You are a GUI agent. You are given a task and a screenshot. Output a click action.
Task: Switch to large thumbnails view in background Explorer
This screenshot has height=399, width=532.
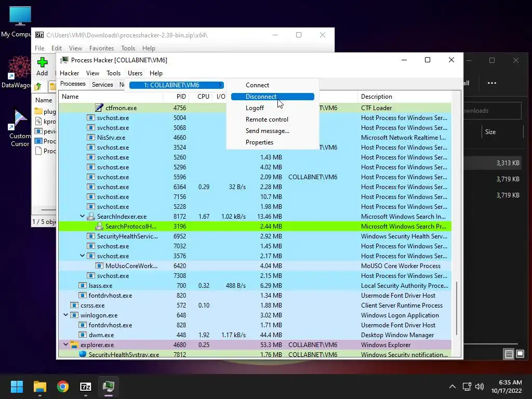pyautogui.click(x=520, y=354)
